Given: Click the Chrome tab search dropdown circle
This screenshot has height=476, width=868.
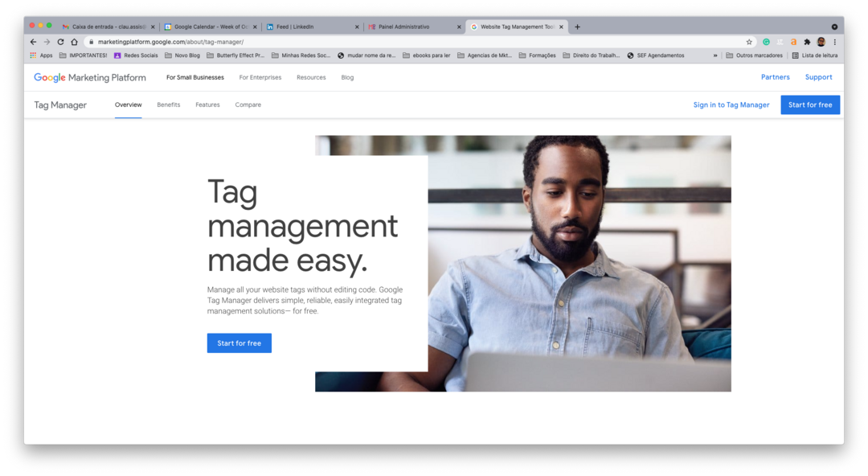Looking at the screenshot, I should tap(834, 27).
